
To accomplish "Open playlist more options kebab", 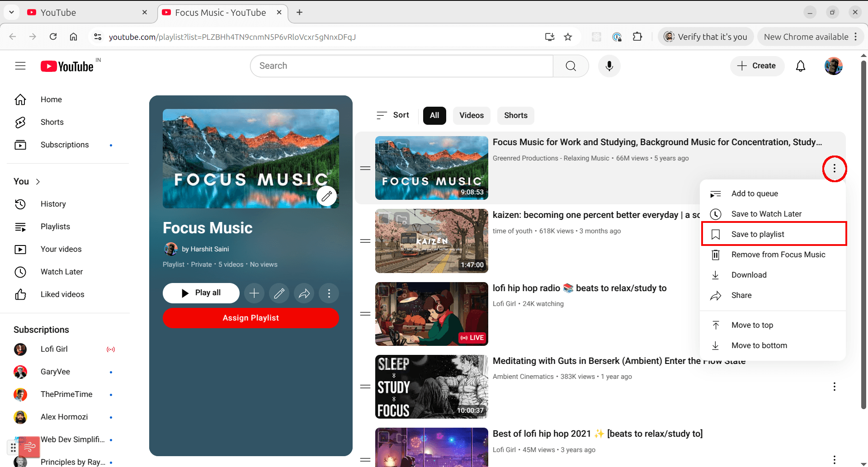I will tap(329, 293).
